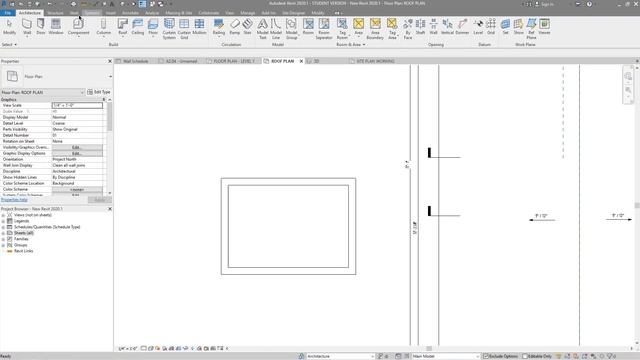Select the Vertical opening tool

pyautogui.click(x=447, y=27)
